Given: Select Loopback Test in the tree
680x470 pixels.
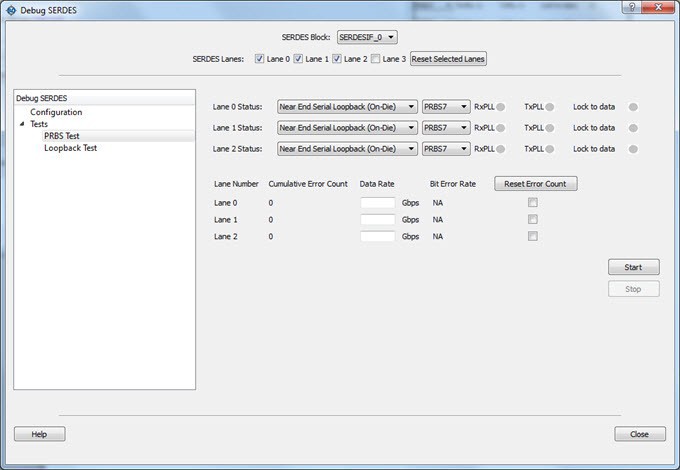Looking at the screenshot, I should 70,148.
